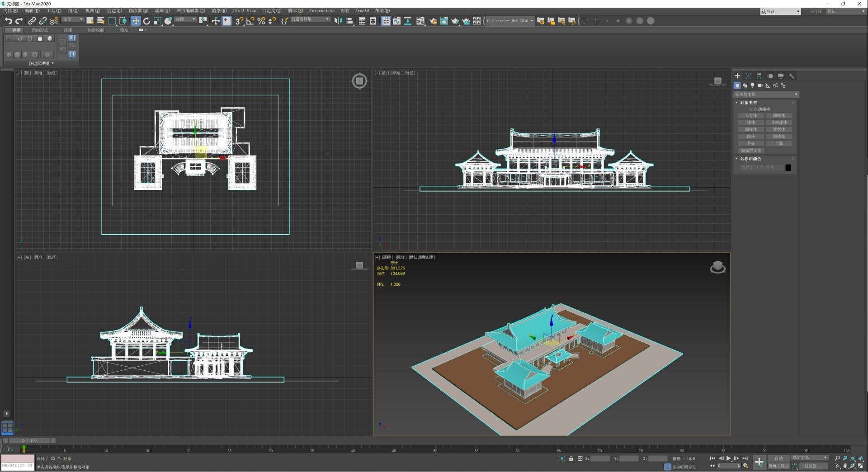Select the Shapes category icon
Image resolution: width=868 pixels, height=472 pixels.
[x=745, y=85]
